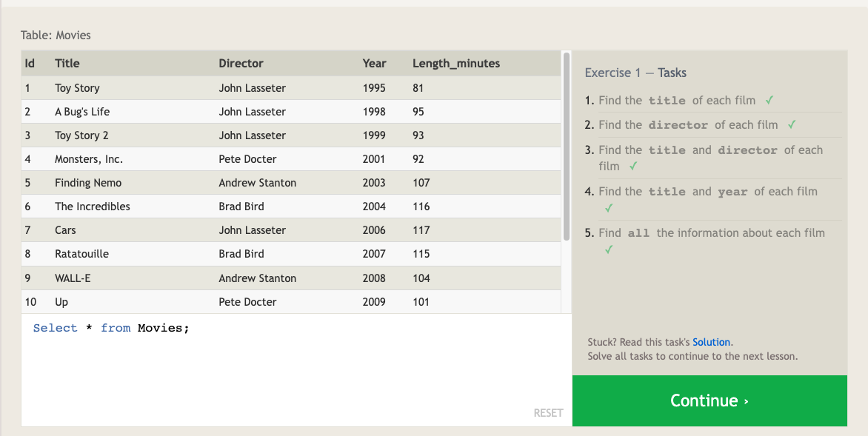The image size is (868, 436).
Task: Click the checkmark beside the title task
Action: click(770, 100)
